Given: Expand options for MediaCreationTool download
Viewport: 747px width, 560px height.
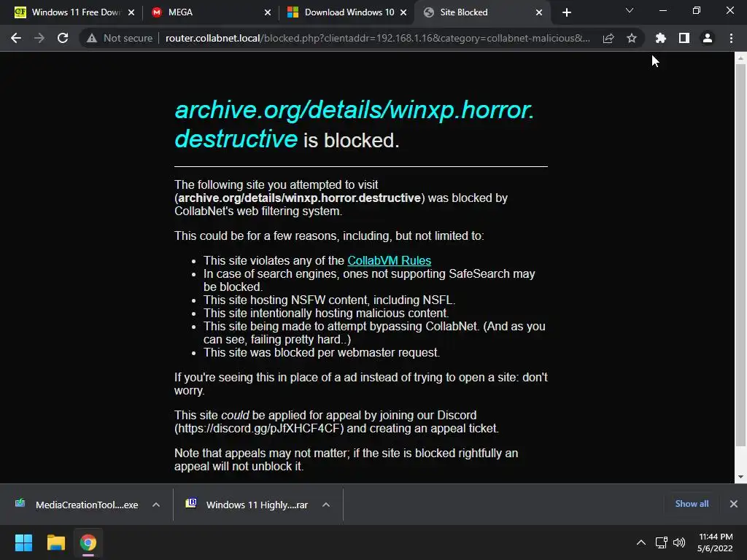Looking at the screenshot, I should [156, 505].
